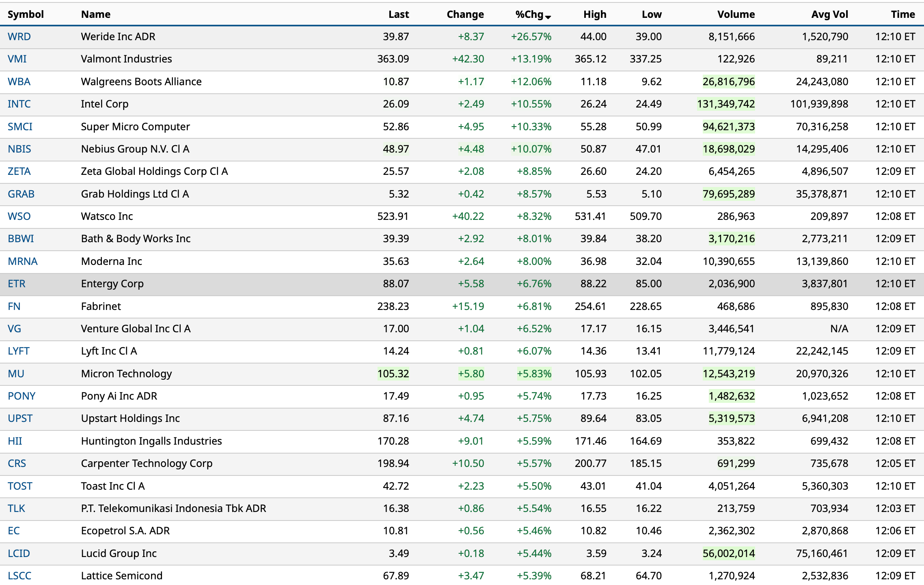Click Intel's highlighted volume 131,349,742
The width and height of the screenshot is (924, 585).
coord(725,104)
